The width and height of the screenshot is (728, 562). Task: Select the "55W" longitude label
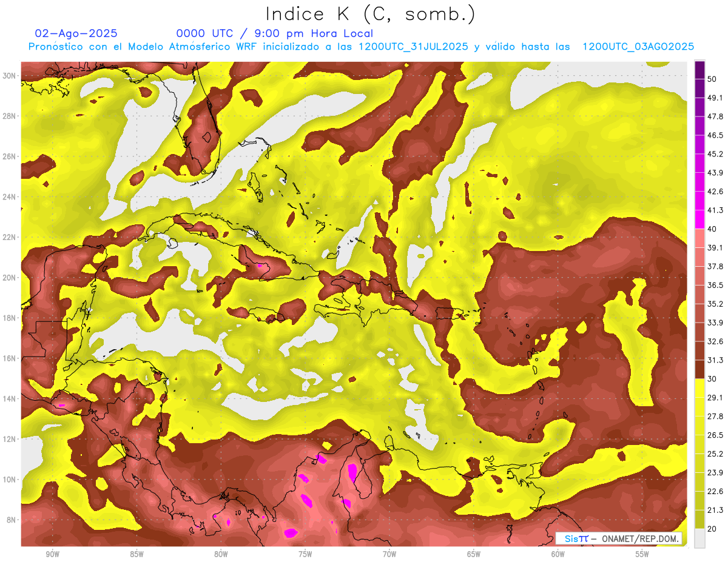coord(642,554)
